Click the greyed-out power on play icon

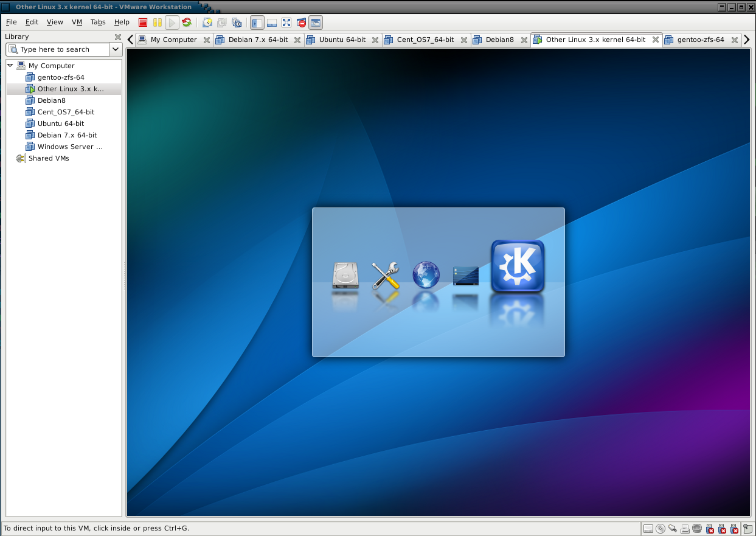(172, 23)
